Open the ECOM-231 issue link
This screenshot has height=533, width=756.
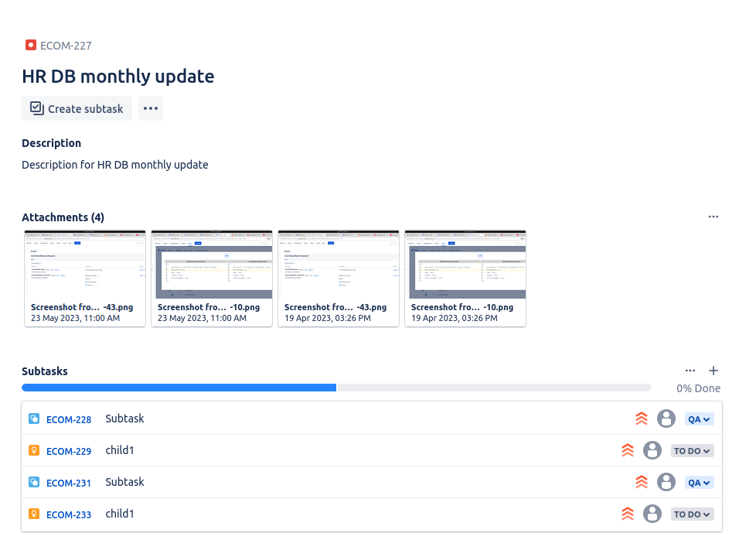tap(69, 483)
